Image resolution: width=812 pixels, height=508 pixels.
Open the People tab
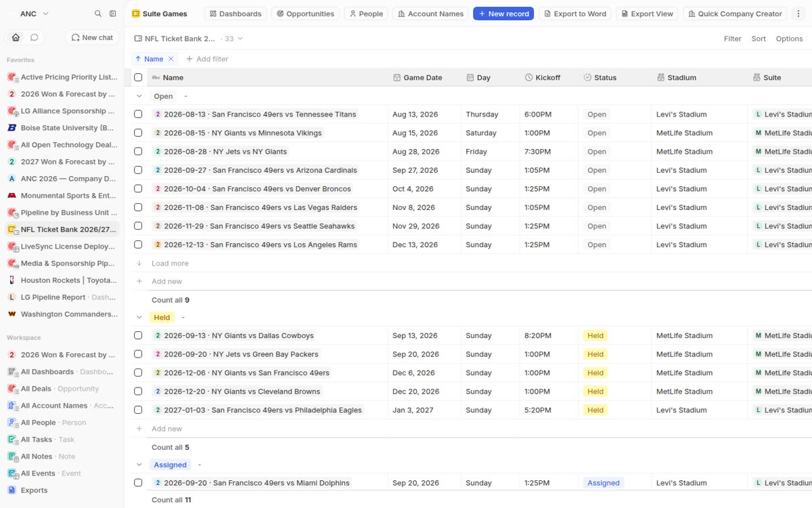point(365,14)
